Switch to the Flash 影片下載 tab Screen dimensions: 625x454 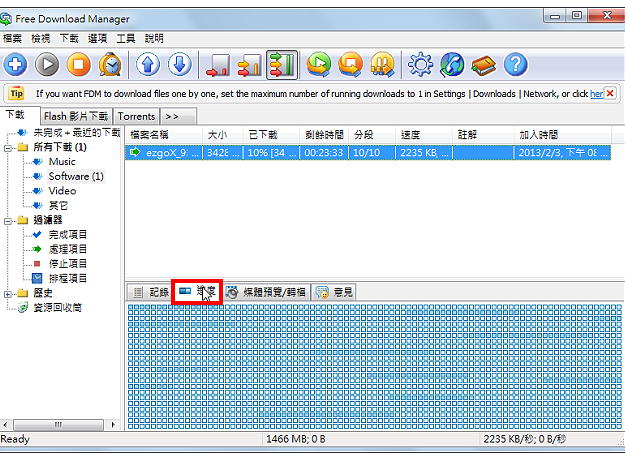click(76, 116)
